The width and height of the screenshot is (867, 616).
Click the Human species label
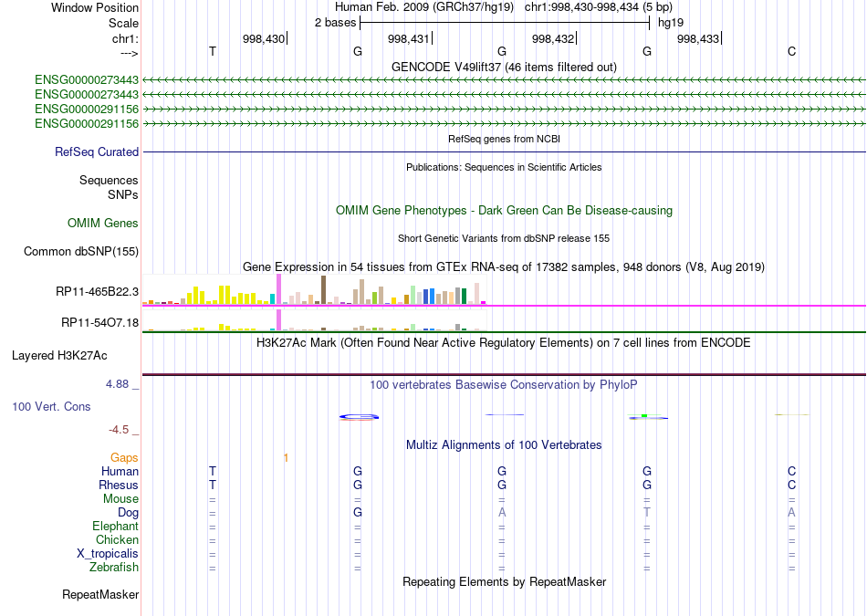[x=120, y=471]
